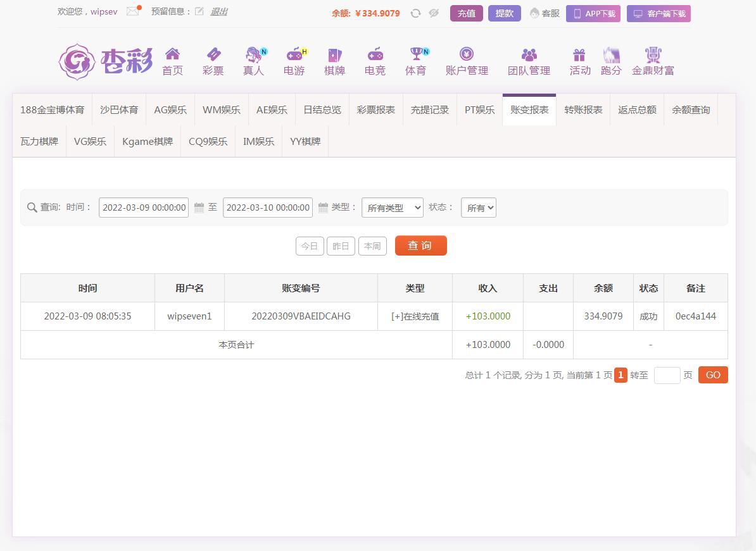The width and height of the screenshot is (756, 551).
Task: Select the 今日 quick filter button
Action: pyautogui.click(x=310, y=246)
